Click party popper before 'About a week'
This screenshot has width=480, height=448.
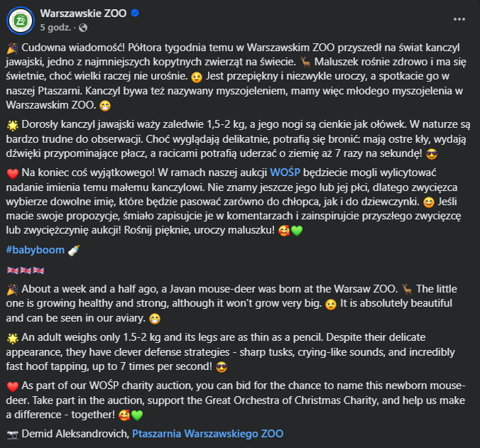point(12,290)
